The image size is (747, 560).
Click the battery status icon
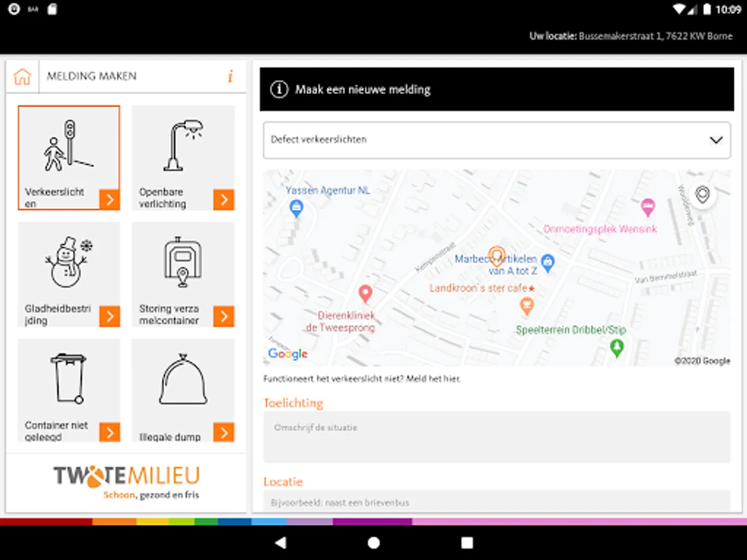coord(707,9)
